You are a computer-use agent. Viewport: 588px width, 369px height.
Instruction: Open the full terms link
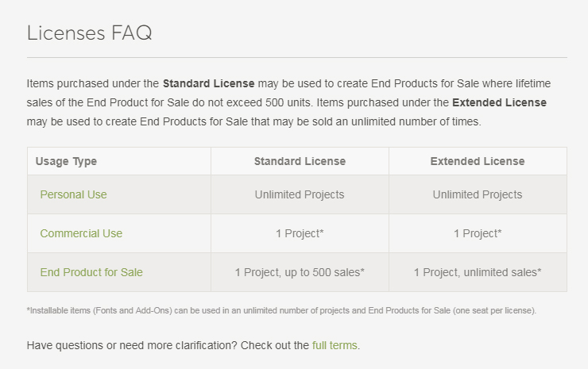tap(335, 345)
